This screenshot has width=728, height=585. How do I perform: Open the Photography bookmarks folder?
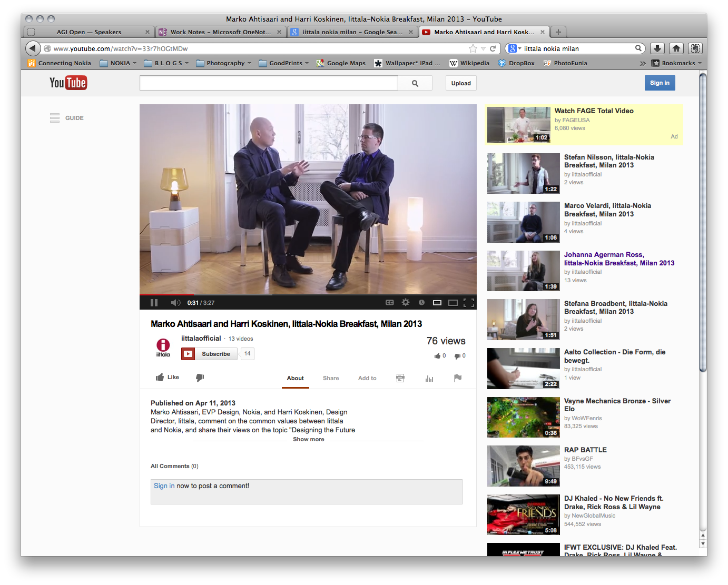point(223,63)
